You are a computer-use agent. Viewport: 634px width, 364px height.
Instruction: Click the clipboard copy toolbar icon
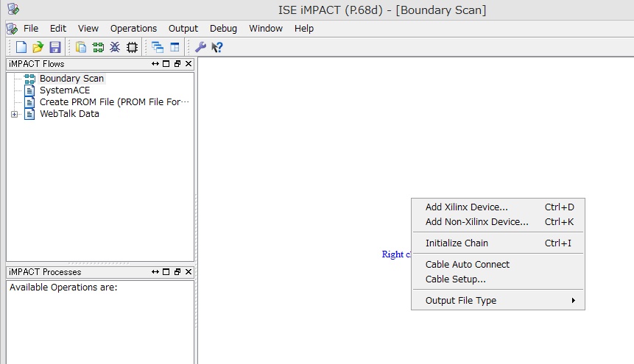pos(81,47)
